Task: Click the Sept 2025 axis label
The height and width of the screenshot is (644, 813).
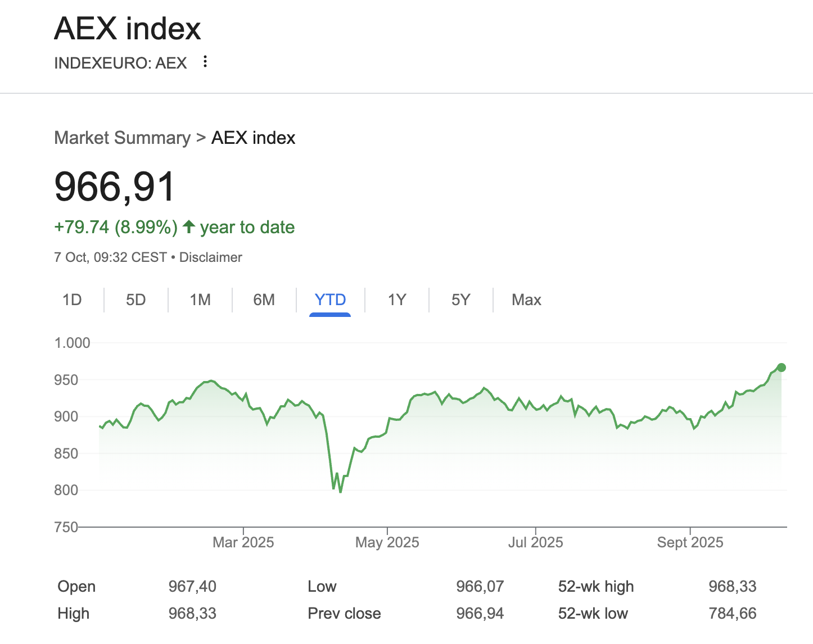Action: pos(690,542)
